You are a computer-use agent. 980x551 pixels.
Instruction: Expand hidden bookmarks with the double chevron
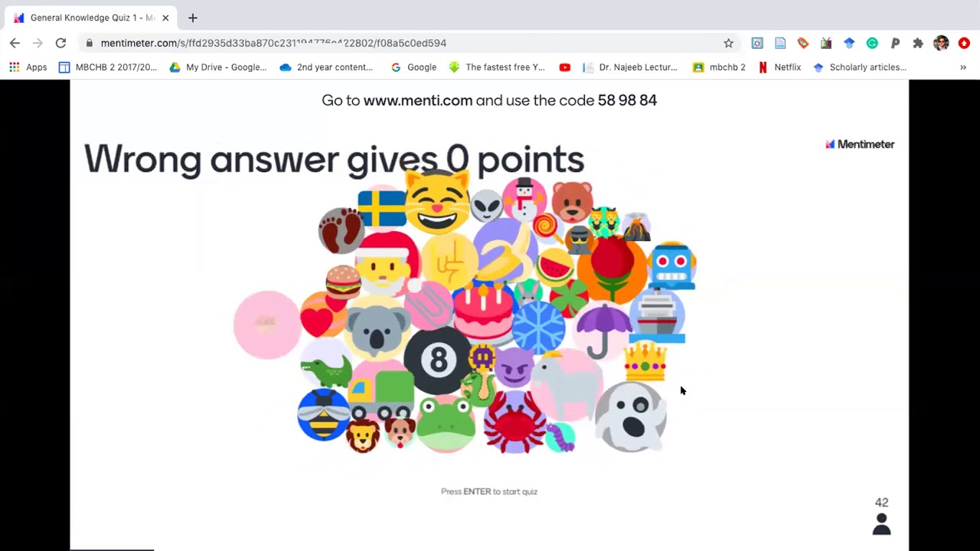[962, 67]
